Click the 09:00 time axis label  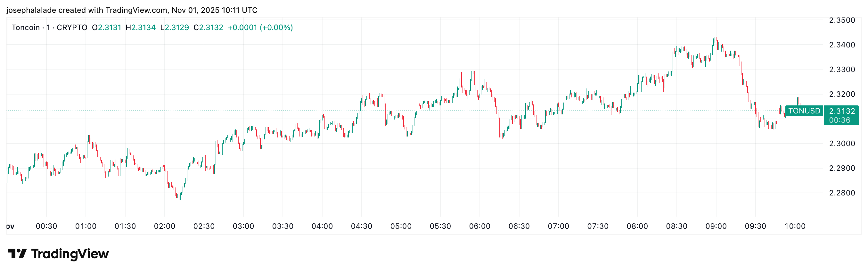coord(716,226)
